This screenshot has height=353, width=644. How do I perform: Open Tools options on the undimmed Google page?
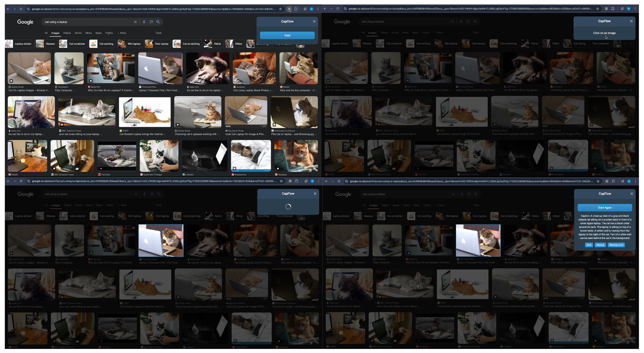pyautogui.click(x=158, y=33)
